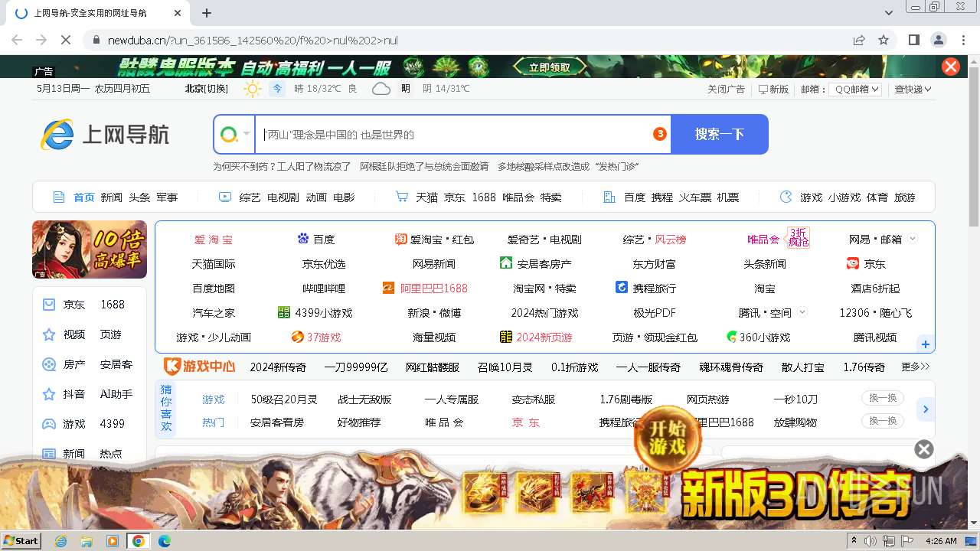This screenshot has height=551, width=980.
Task: Refresh 游戏 row with 换一换
Action: tap(882, 398)
